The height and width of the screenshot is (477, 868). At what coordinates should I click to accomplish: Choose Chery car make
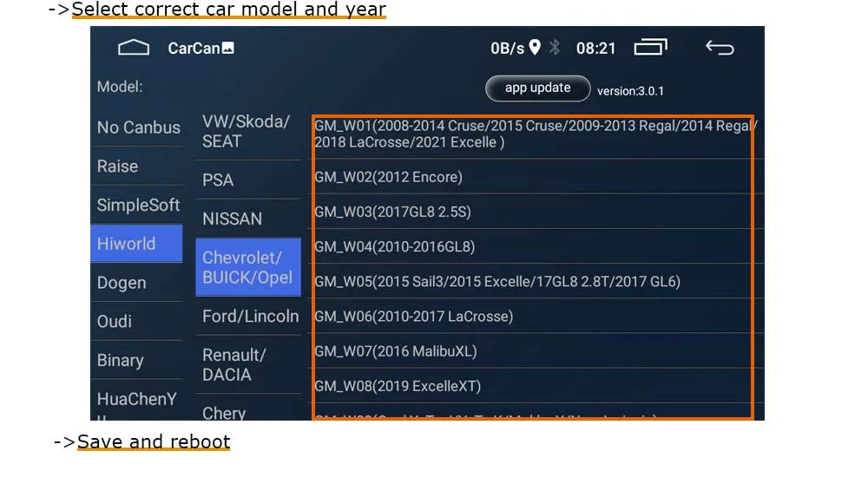[x=248, y=408]
